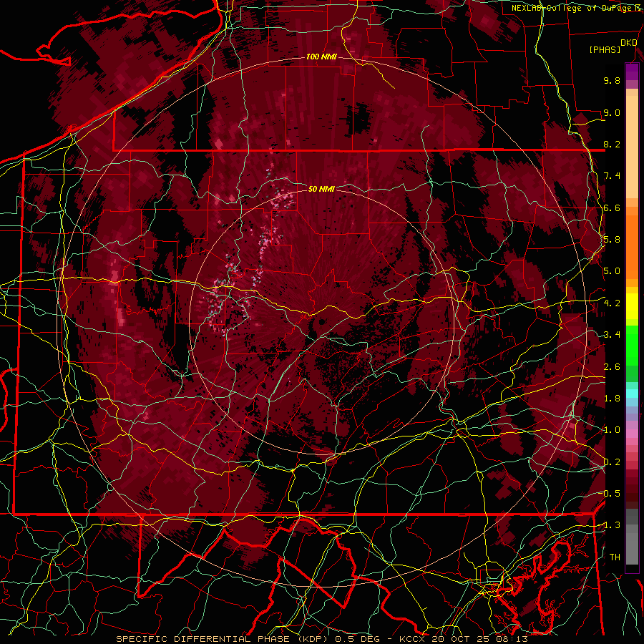
Task: Click the 3.4 scale value
Action: [x=612, y=335]
